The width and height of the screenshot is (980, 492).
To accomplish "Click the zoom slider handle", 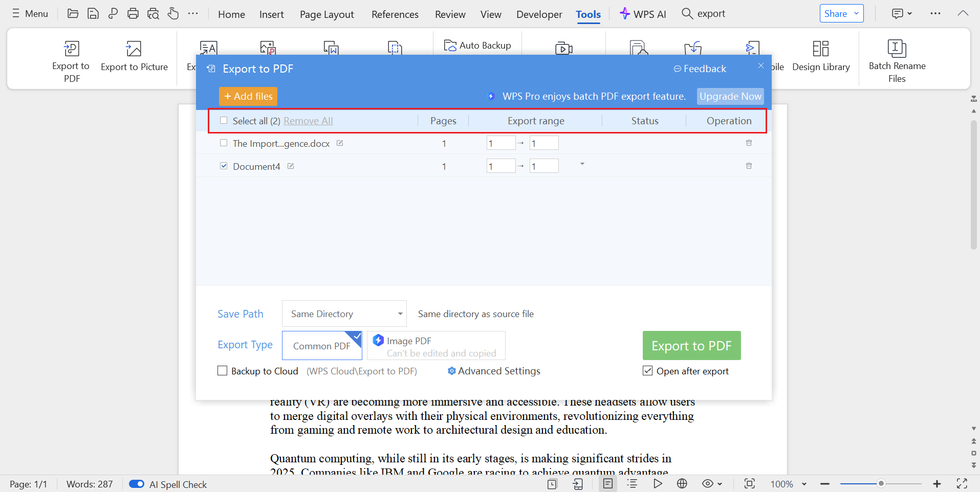I will (x=881, y=483).
